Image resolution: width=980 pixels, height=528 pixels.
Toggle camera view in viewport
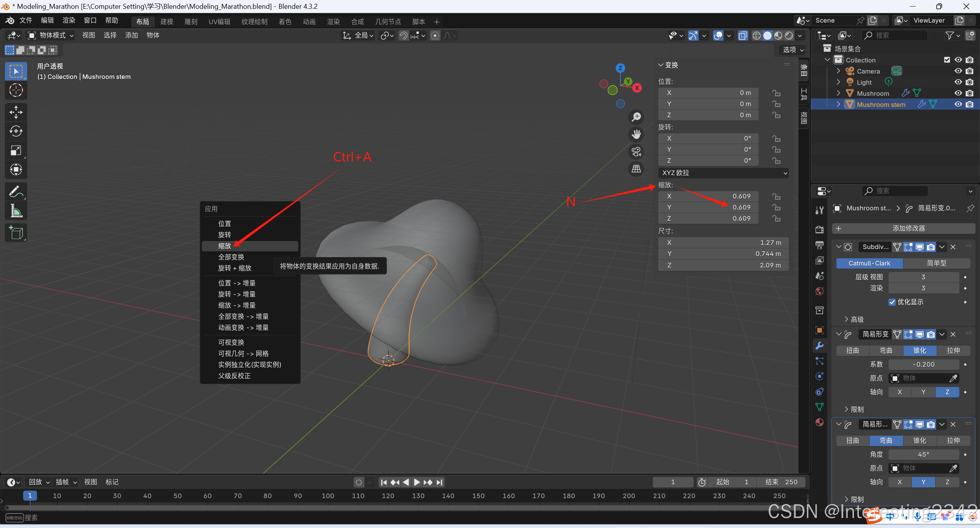pyautogui.click(x=636, y=152)
